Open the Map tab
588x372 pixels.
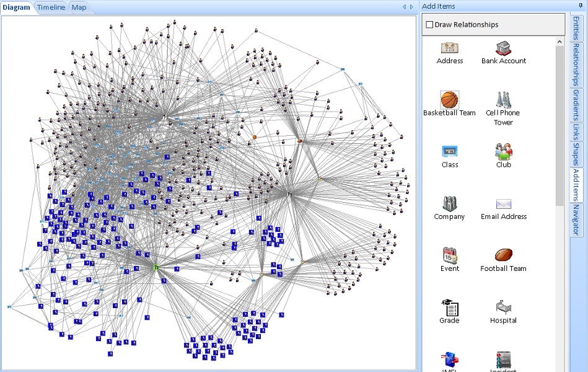point(79,7)
